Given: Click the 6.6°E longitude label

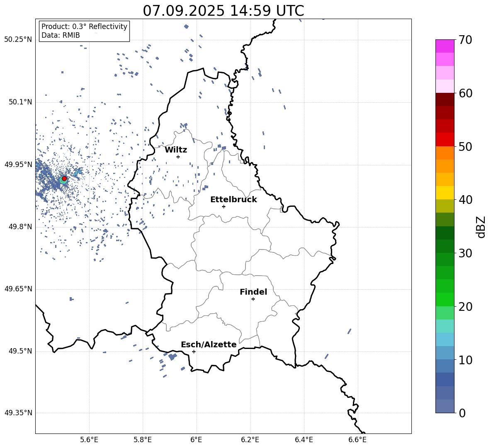Looking at the screenshot, I should (357, 440).
